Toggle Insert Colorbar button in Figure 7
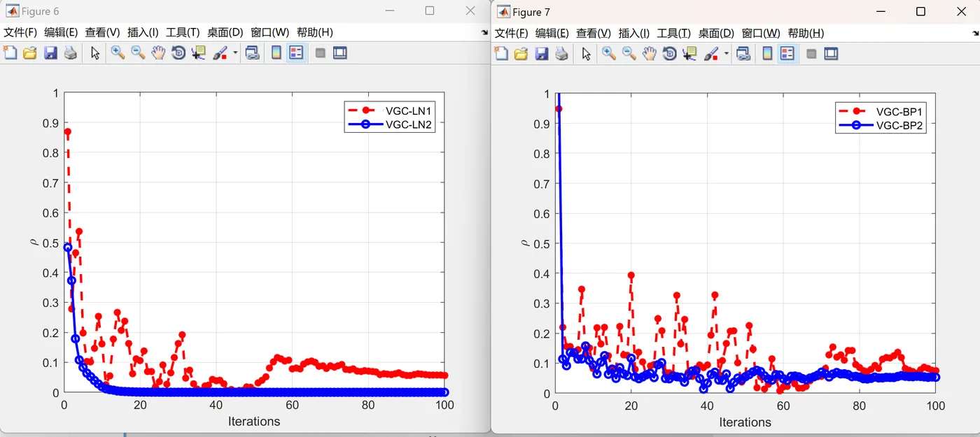 click(768, 53)
